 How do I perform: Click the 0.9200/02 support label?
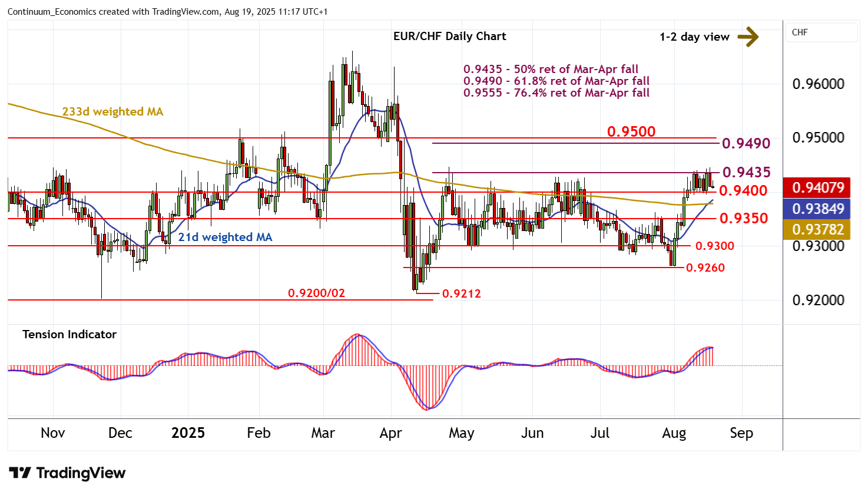click(316, 293)
